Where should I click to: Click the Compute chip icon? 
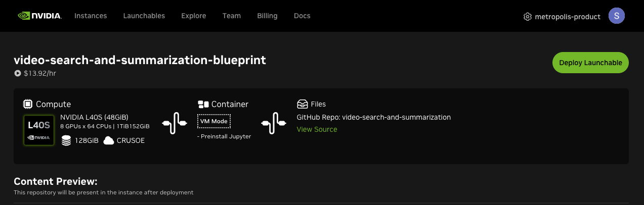coord(28,104)
